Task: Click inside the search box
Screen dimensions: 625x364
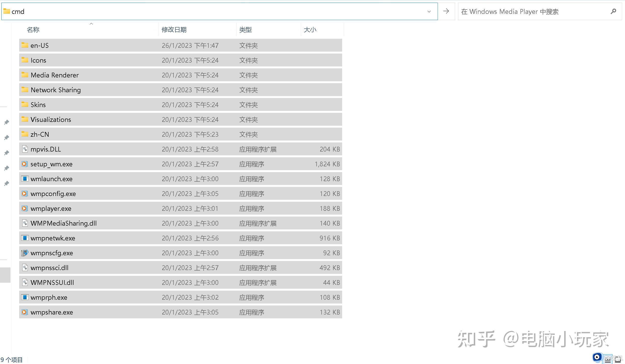Action: (521, 11)
